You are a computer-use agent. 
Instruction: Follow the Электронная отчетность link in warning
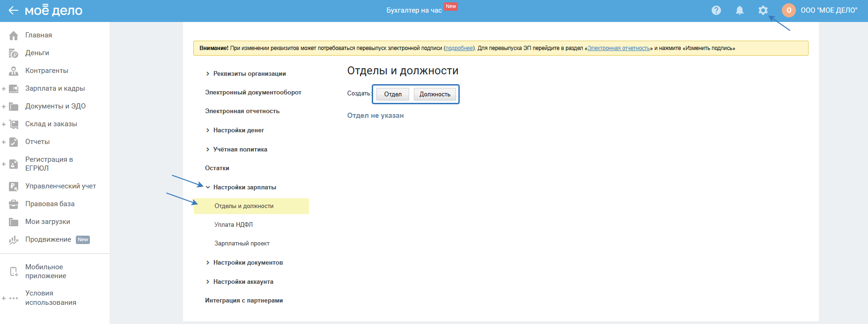tap(618, 48)
